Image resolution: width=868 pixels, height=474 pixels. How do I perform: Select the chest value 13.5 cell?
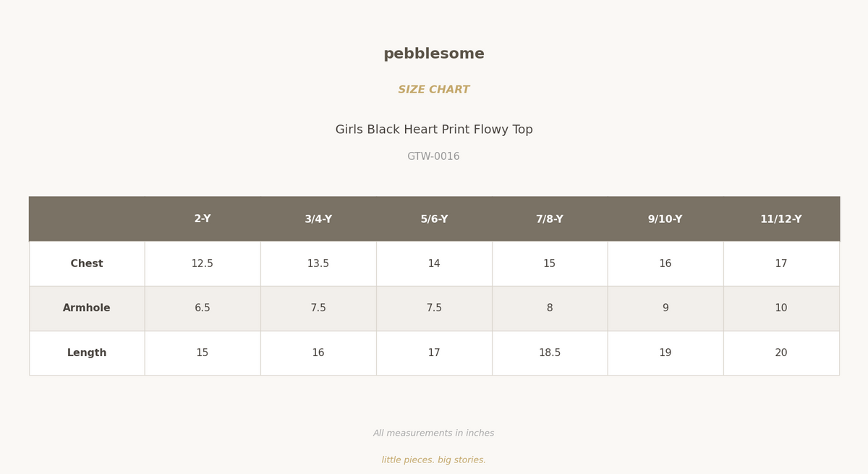[x=318, y=264]
